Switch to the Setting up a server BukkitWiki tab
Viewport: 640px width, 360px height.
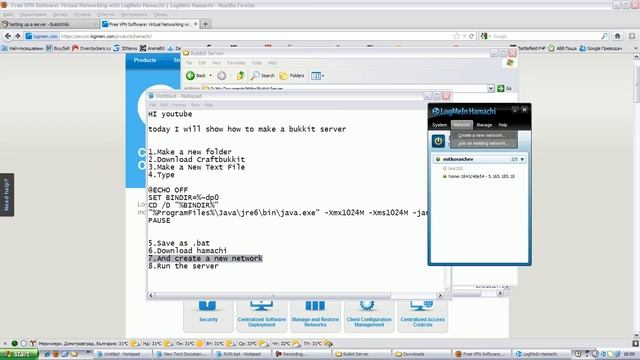coord(49,24)
